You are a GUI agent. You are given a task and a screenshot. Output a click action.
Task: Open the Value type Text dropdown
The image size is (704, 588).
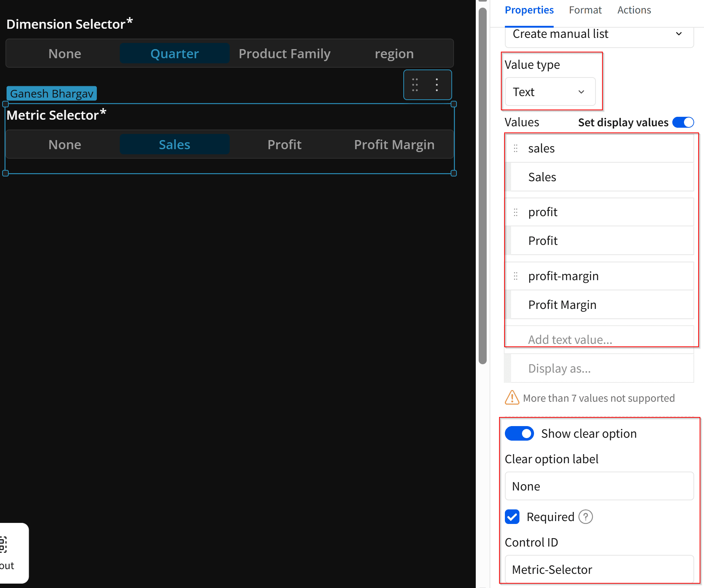point(550,92)
